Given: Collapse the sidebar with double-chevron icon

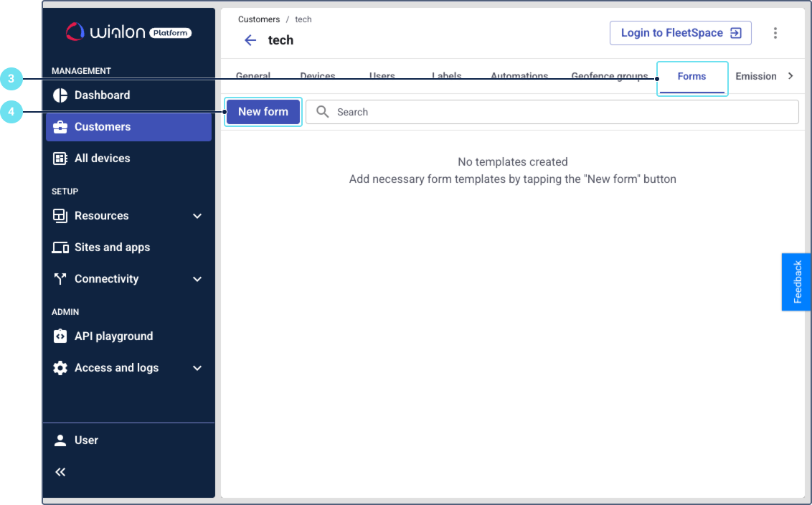Looking at the screenshot, I should click(60, 472).
